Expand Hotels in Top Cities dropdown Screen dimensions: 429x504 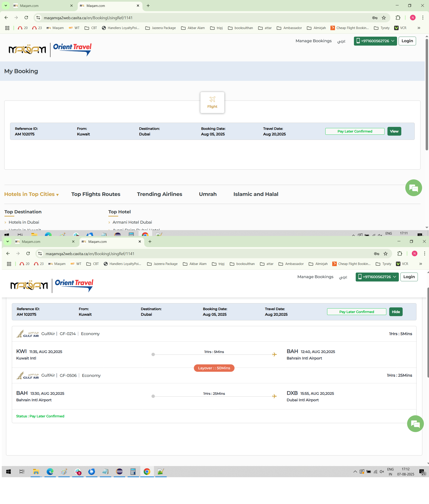(31, 194)
